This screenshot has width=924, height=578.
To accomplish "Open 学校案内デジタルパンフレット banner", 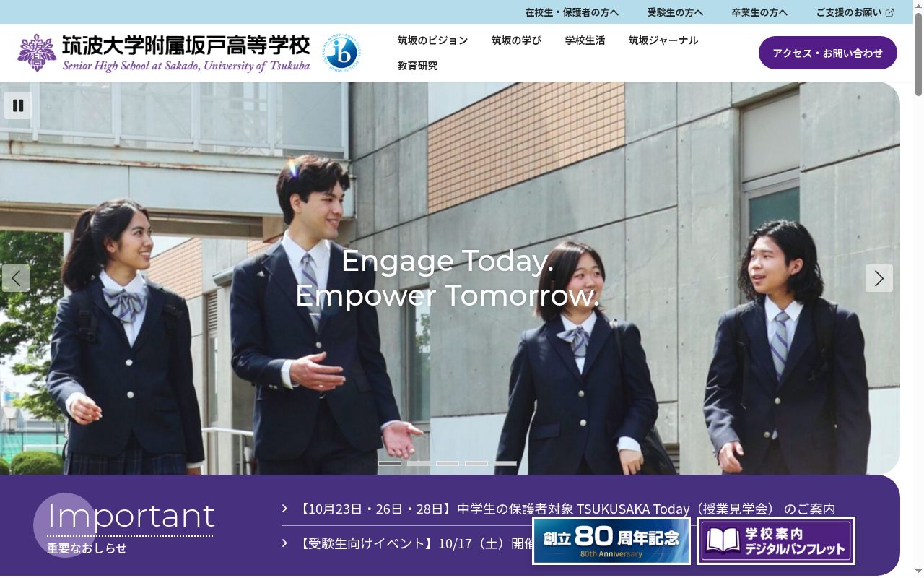I will (776, 540).
